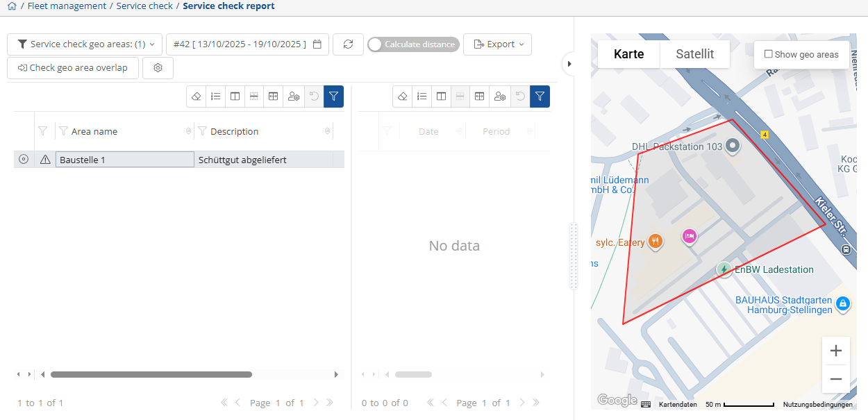Click Check geo area overlap button
868x420 pixels.
pos(73,68)
